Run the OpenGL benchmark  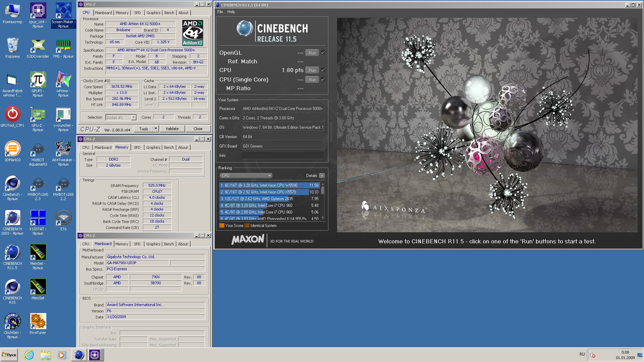coord(312,53)
